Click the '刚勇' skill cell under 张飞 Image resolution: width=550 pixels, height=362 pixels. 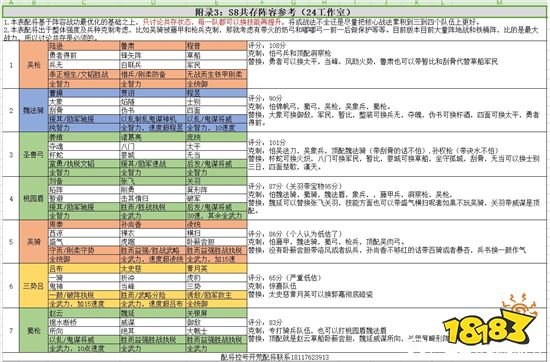152,190
